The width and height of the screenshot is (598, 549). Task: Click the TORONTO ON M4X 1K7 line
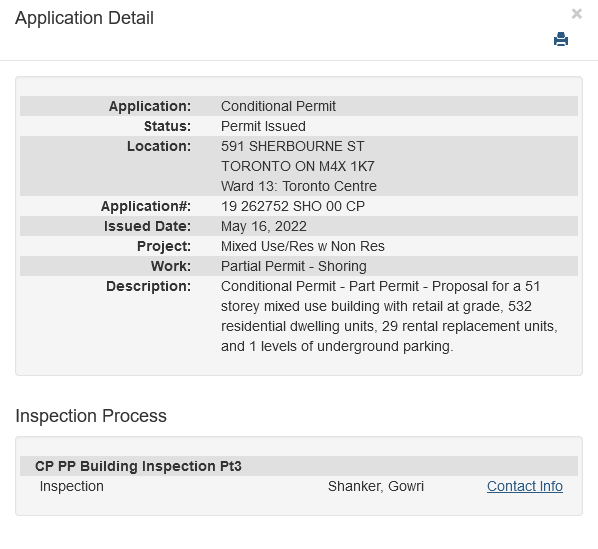297,166
